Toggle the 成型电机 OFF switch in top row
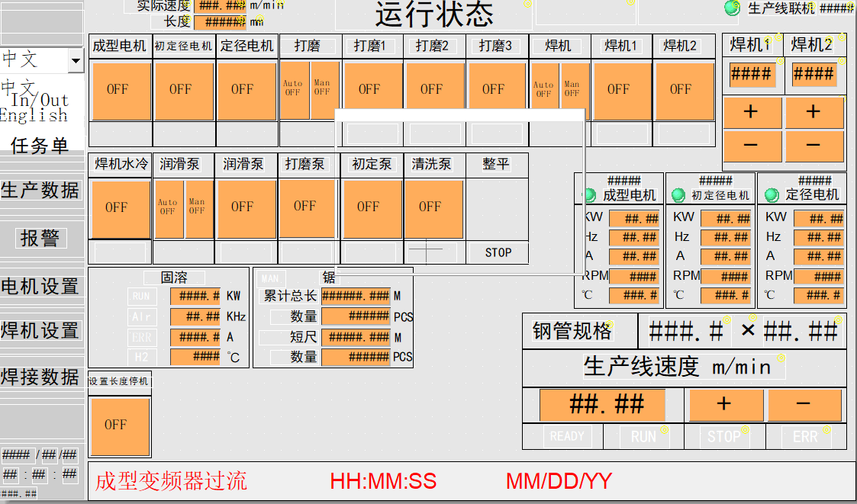This screenshot has height=504, width=857. coord(118,90)
